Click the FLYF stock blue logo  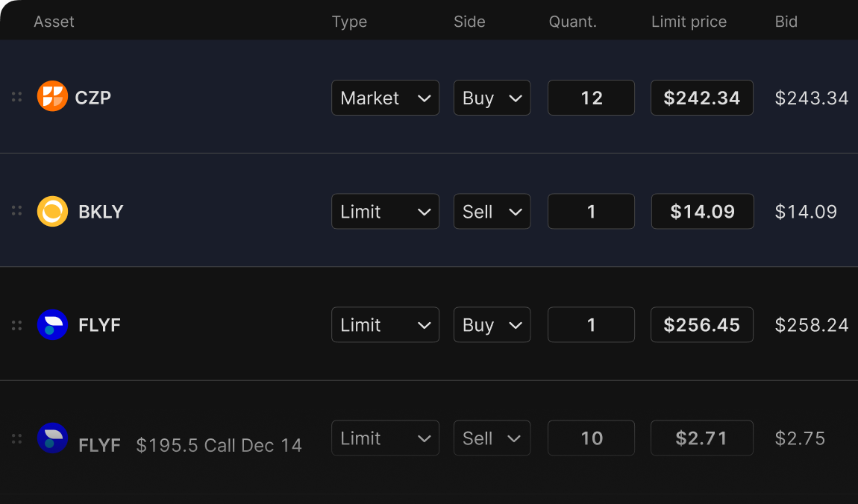click(52, 325)
